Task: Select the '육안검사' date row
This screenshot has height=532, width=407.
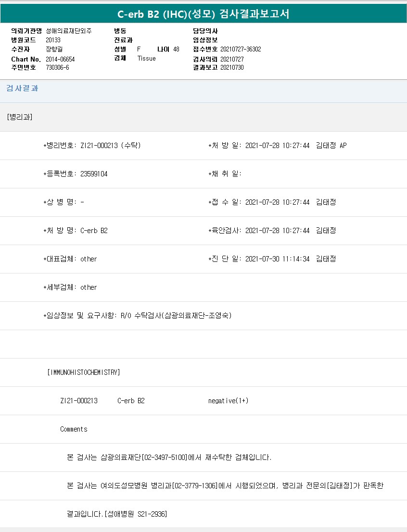Action: click(x=272, y=231)
